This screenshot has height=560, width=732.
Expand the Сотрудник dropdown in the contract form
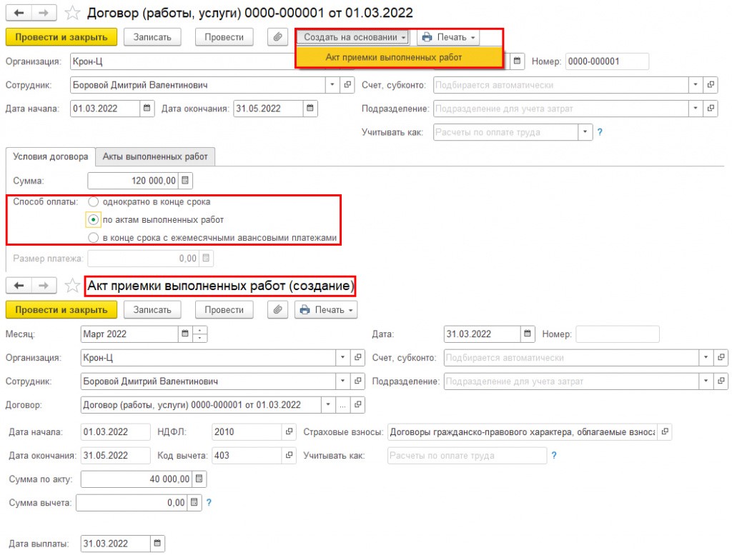[332, 85]
